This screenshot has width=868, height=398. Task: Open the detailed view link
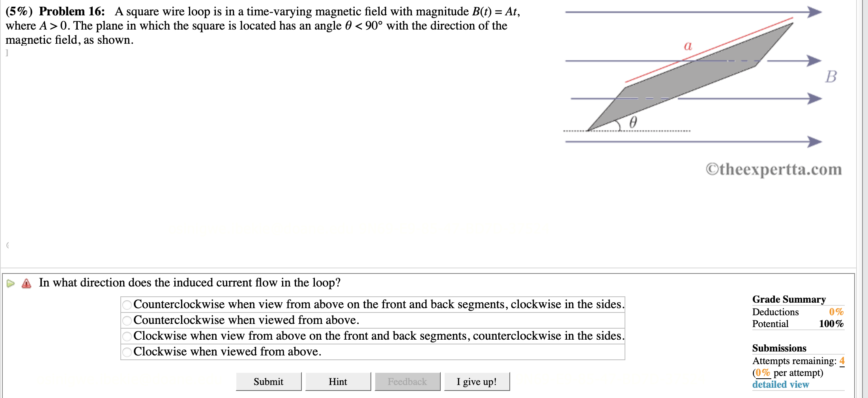coord(781,385)
